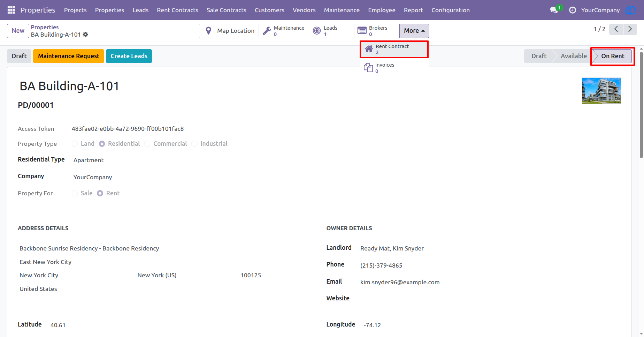Open the Residential Type Apartment field
This screenshot has height=337, width=644.
point(89,160)
